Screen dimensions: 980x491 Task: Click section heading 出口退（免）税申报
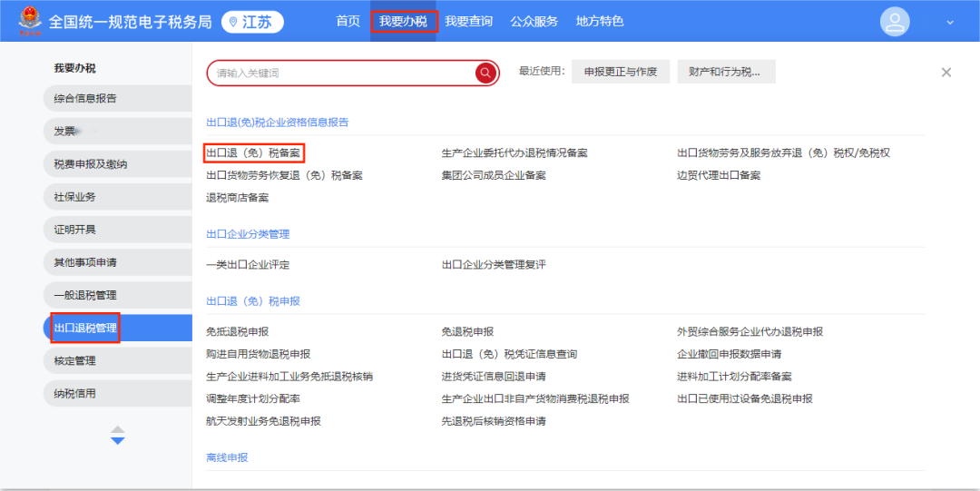[253, 301]
